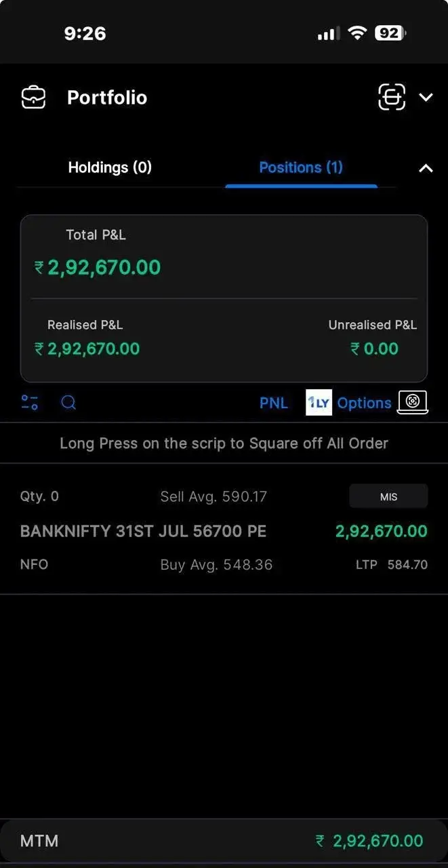Tap the Unrealised P&L value
The image size is (448, 868).
click(x=374, y=349)
